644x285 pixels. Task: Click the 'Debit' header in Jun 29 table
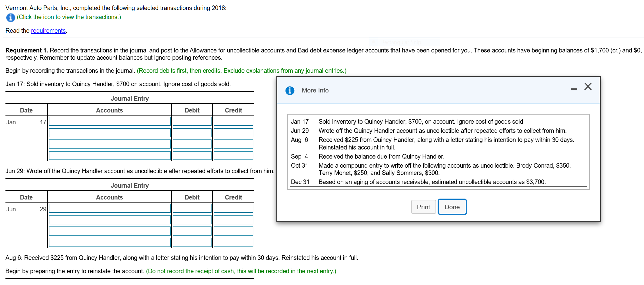[192, 197]
